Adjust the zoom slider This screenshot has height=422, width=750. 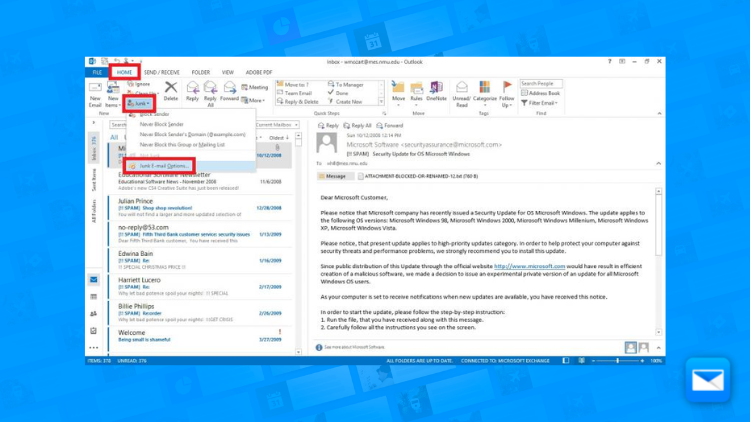click(618, 361)
